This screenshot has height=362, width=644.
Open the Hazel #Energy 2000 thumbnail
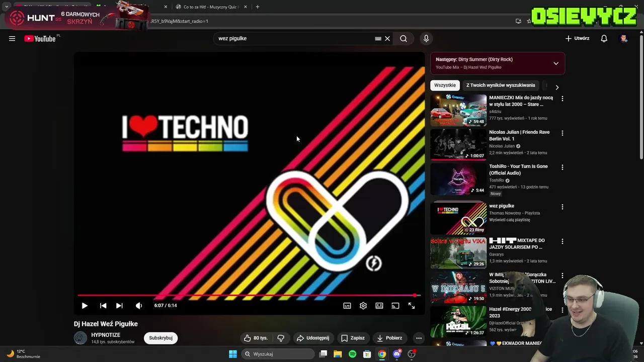pyautogui.click(x=458, y=321)
